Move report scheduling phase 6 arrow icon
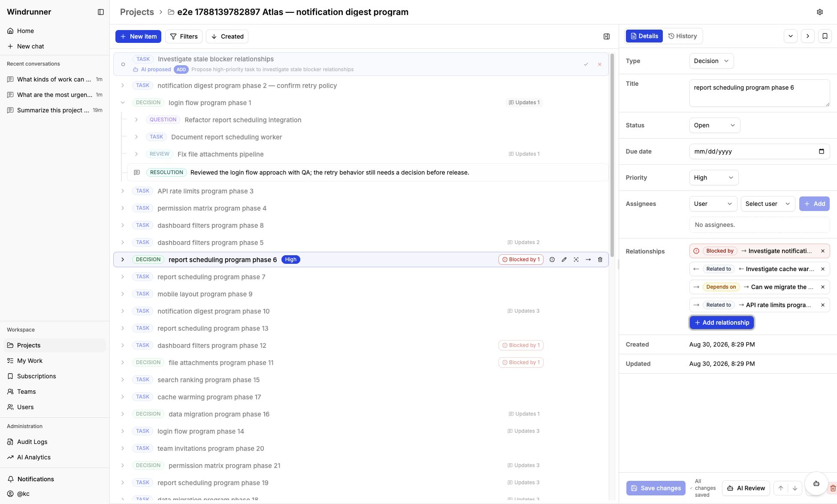Screen dimensions: 837x504 click(x=588, y=260)
